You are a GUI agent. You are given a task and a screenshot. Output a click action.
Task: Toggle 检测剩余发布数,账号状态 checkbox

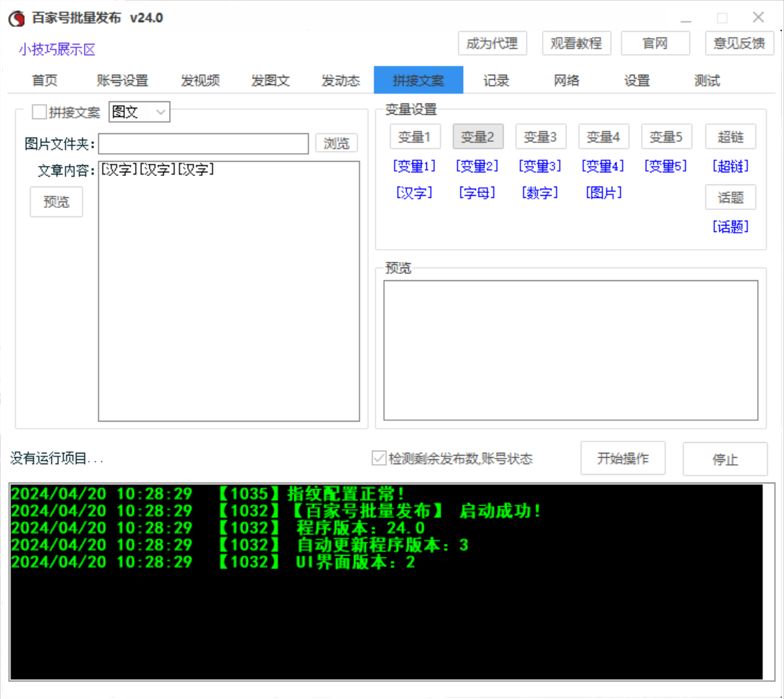(x=379, y=458)
